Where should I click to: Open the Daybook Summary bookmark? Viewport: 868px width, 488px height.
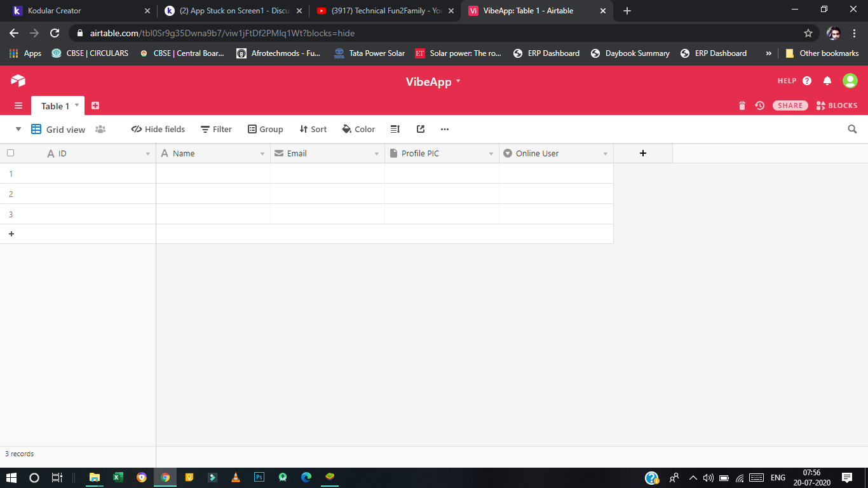[x=630, y=53]
